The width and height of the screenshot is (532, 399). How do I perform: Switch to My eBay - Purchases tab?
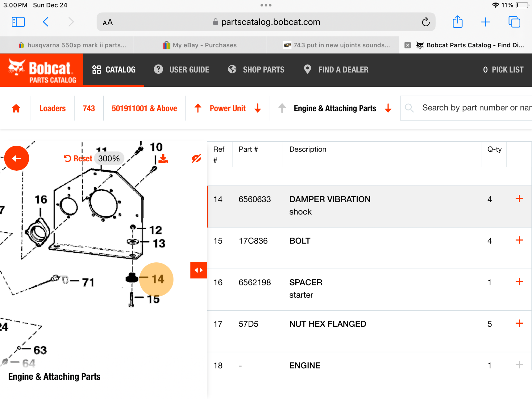199,45
